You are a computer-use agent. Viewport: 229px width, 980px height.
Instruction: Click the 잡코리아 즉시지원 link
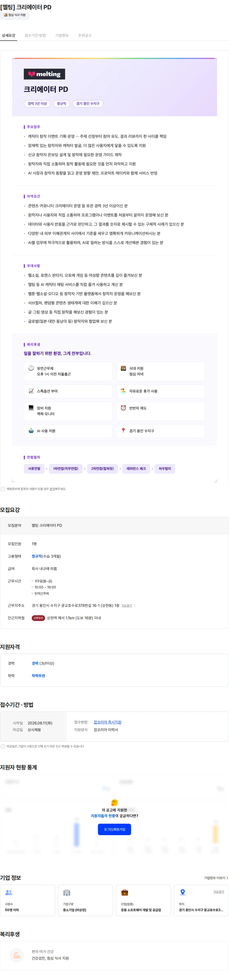tap(108, 722)
